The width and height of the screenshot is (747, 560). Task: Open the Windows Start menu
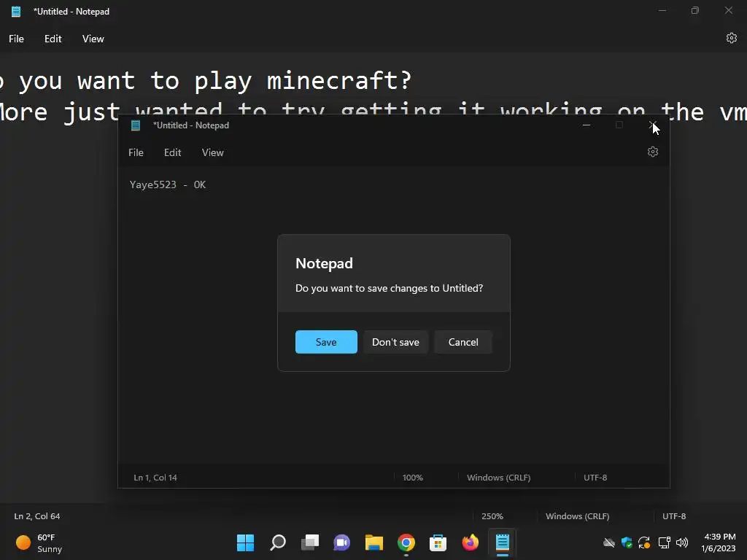[245, 542]
